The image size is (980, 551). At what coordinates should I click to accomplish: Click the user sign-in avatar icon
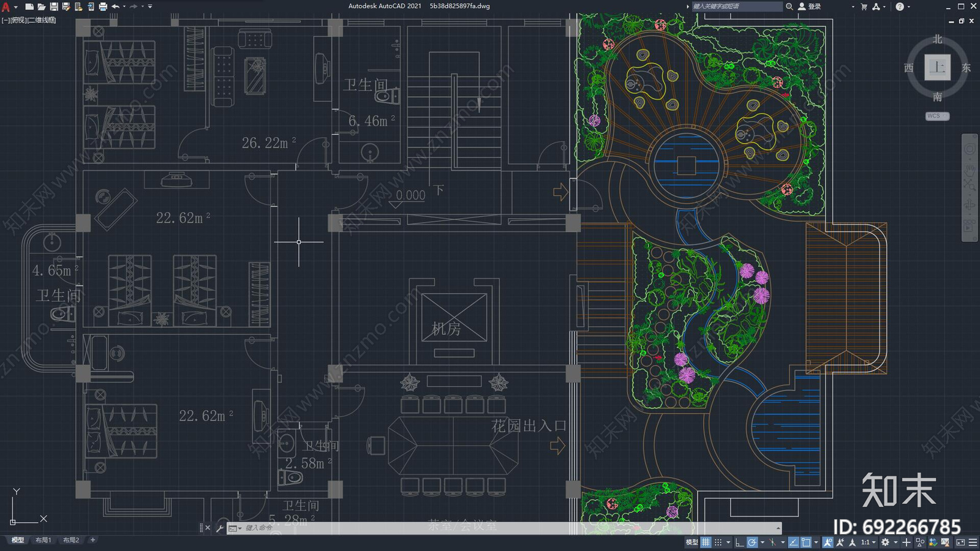click(802, 6)
